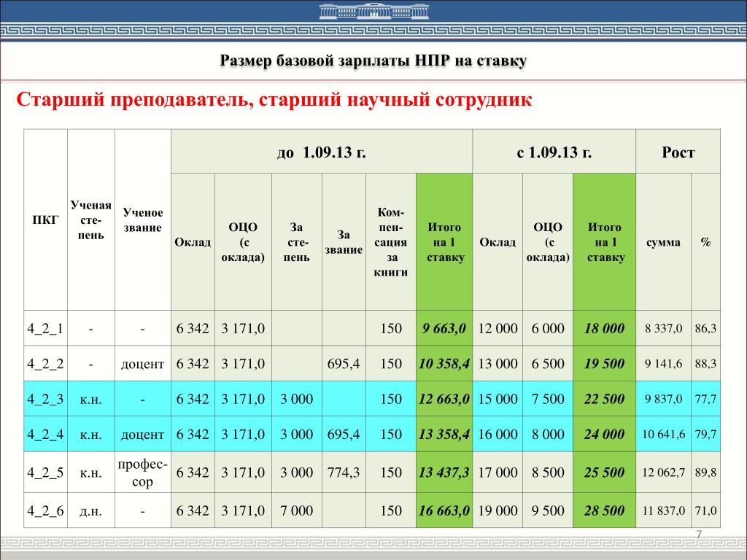
Task: Select the new total '28 500' cell
Action: (x=604, y=510)
